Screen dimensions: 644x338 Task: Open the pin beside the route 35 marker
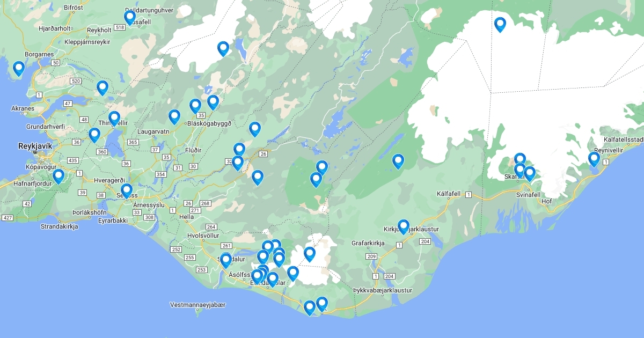(x=195, y=106)
